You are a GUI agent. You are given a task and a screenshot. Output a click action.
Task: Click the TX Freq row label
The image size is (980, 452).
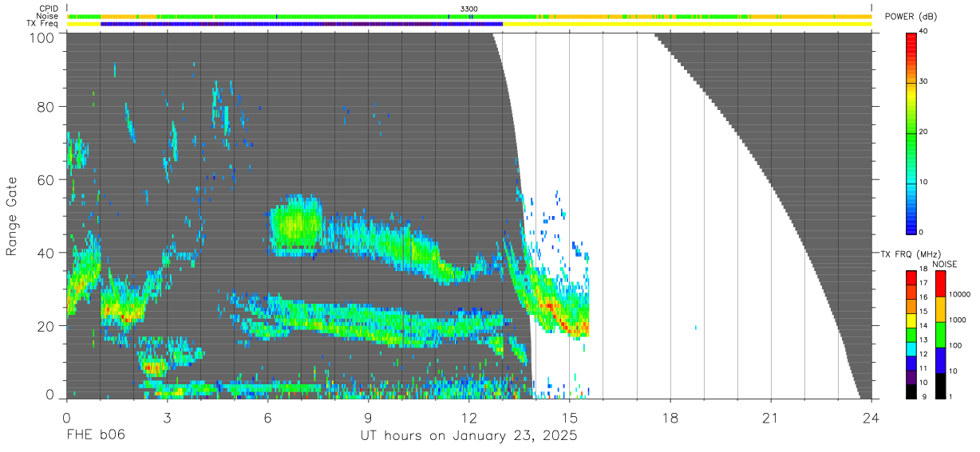[x=44, y=23]
